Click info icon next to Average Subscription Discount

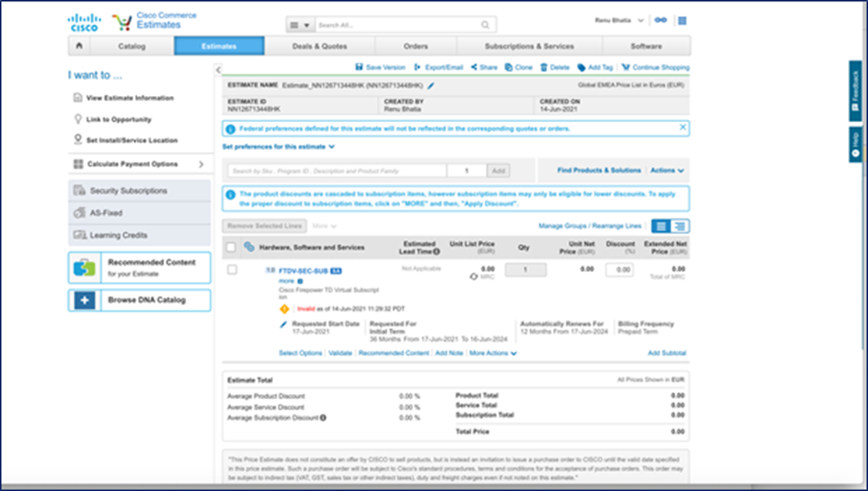(x=323, y=418)
